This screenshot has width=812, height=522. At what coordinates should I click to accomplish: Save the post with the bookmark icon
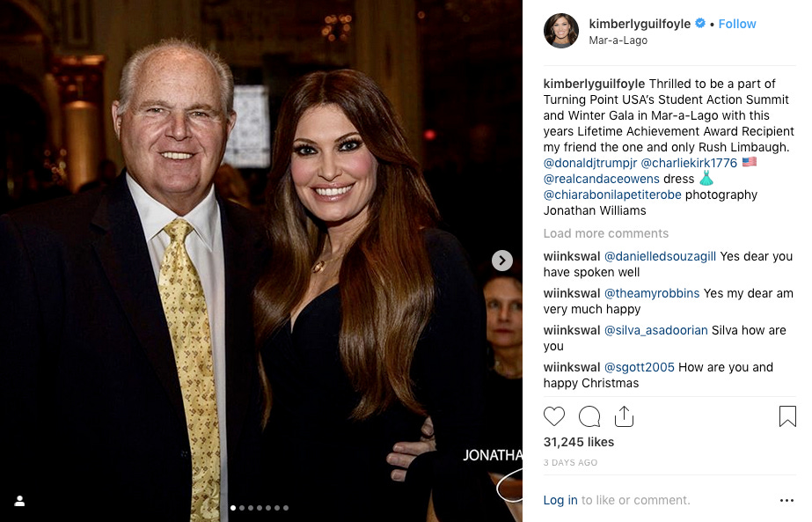coord(787,416)
